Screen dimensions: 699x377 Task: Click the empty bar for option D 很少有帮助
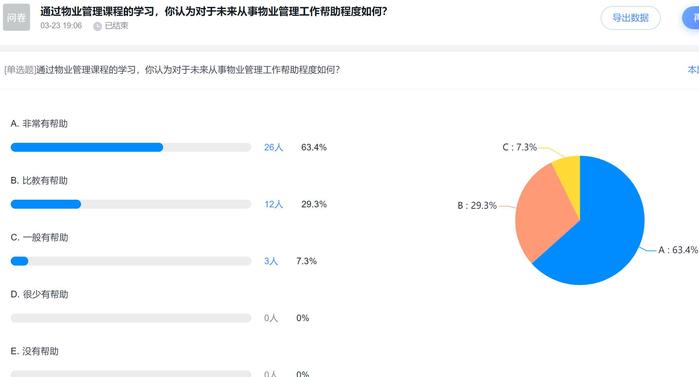[131, 318]
